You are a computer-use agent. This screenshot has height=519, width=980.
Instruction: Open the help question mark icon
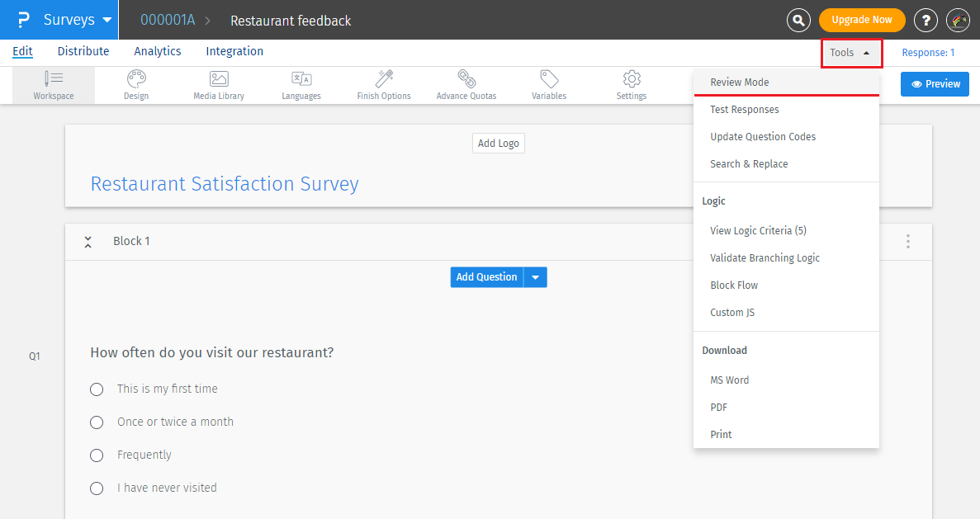click(x=926, y=20)
